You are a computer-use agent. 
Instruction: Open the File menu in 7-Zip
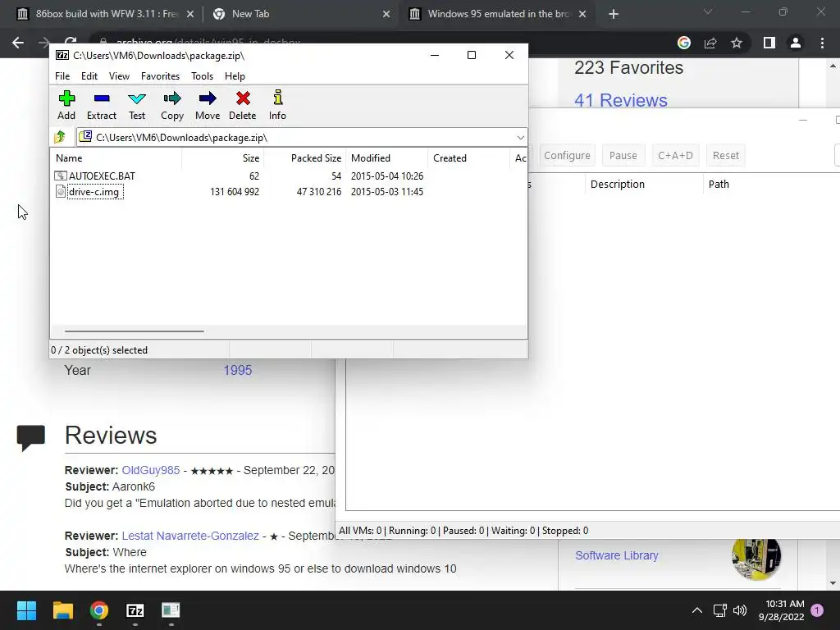pos(62,76)
